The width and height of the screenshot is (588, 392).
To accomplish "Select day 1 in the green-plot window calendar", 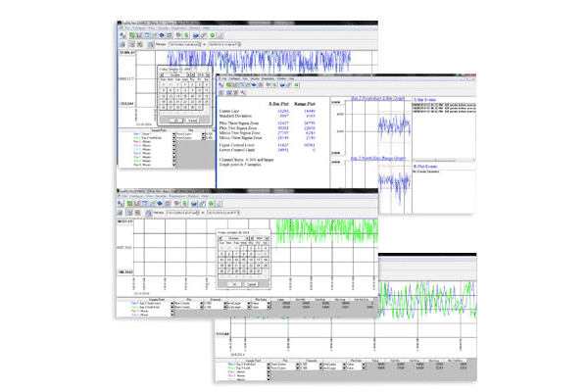I will [x=243, y=248].
